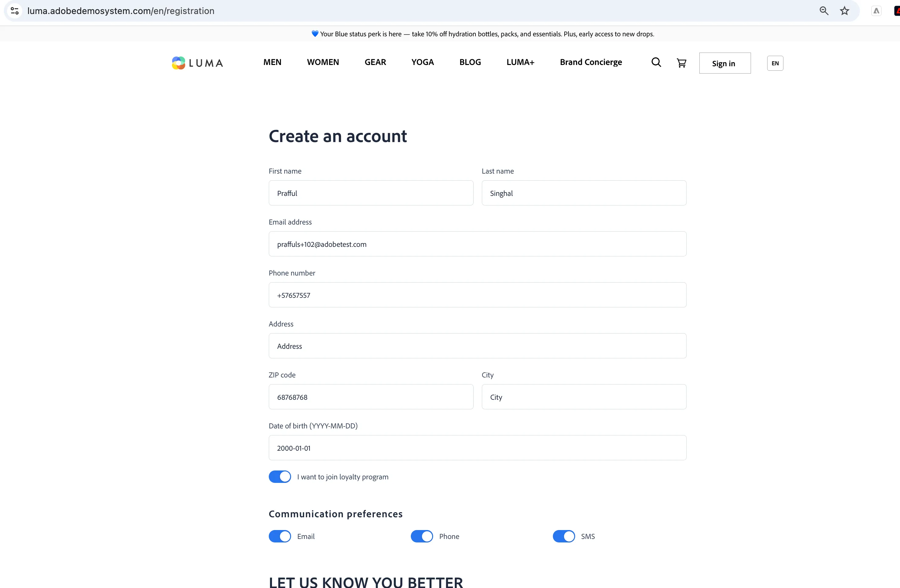Click the Sign in button

725,63
